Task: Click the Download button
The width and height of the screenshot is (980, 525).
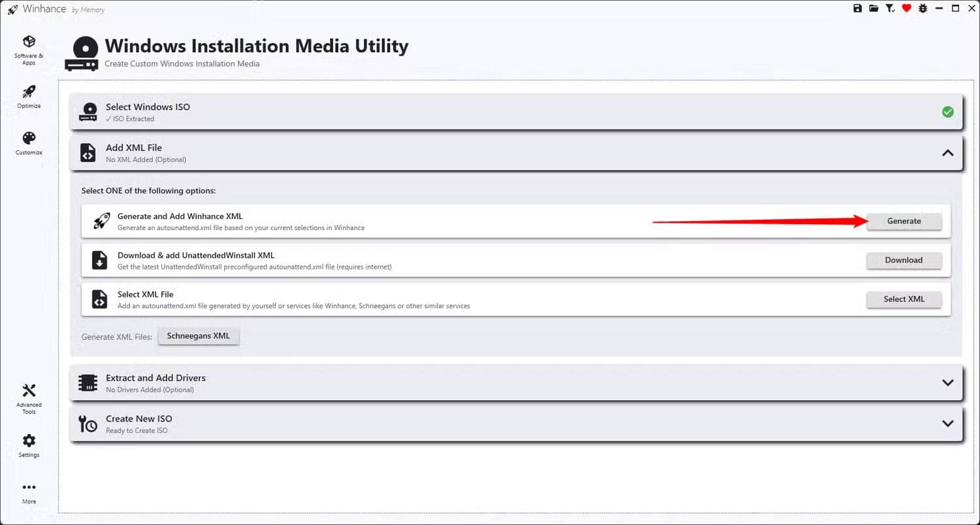Action: 904,260
